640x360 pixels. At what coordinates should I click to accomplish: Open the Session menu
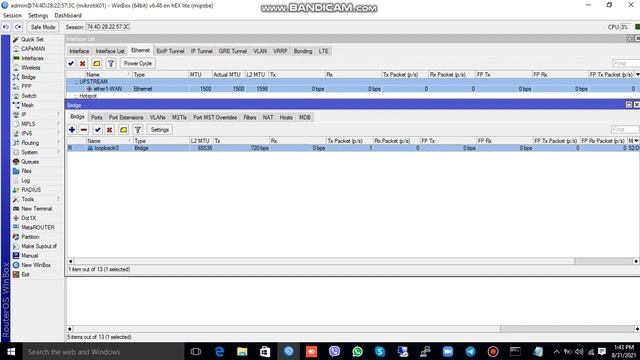(x=12, y=16)
